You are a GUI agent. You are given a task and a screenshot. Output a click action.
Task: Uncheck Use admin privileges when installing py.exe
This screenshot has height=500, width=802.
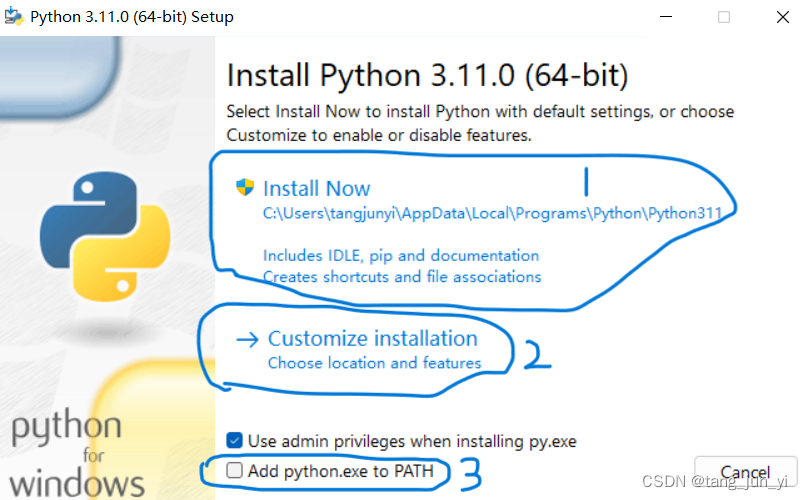234,440
